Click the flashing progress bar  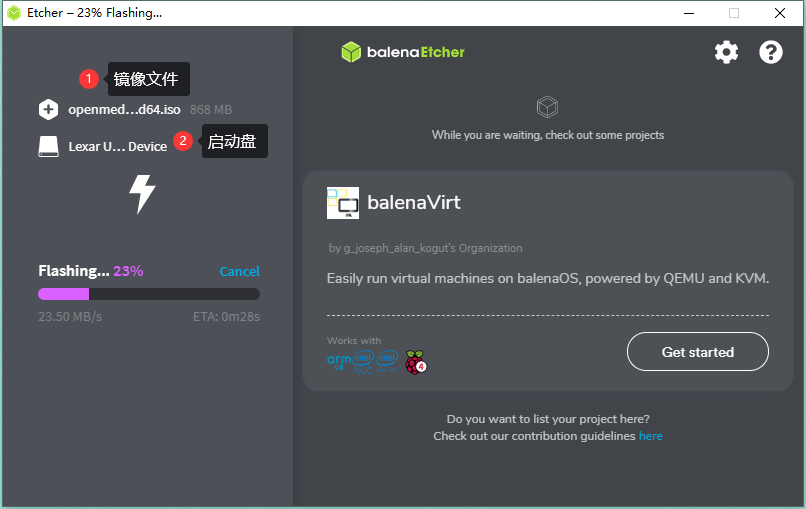tap(149, 294)
